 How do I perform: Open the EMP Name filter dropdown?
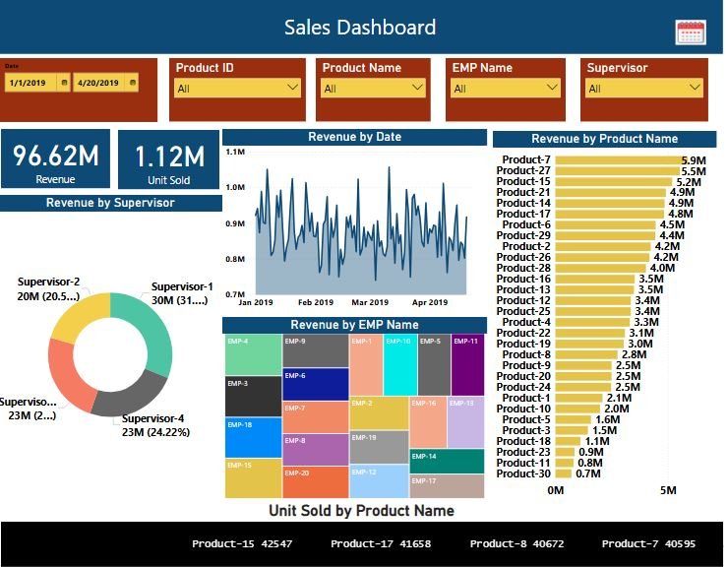click(x=506, y=88)
